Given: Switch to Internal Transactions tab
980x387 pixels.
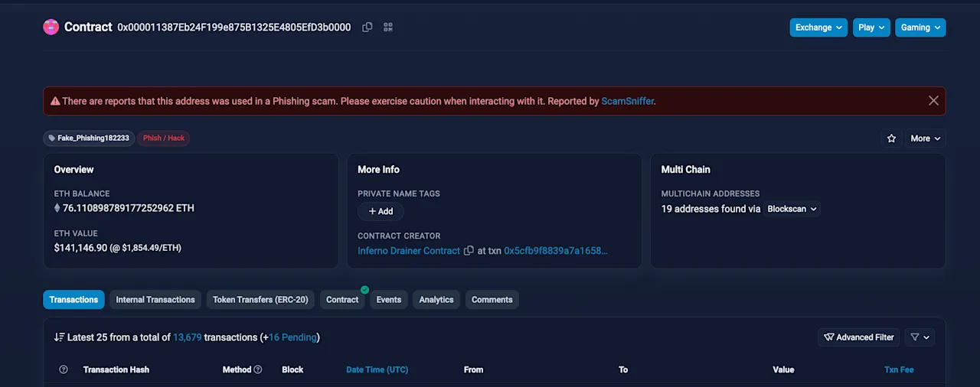Looking at the screenshot, I should pyautogui.click(x=155, y=300).
